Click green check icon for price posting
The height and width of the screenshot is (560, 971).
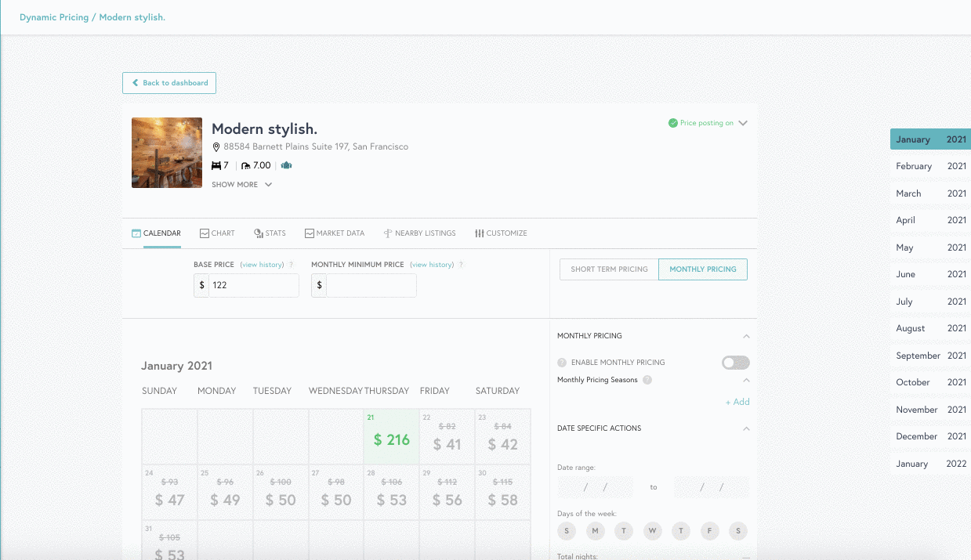[672, 123]
